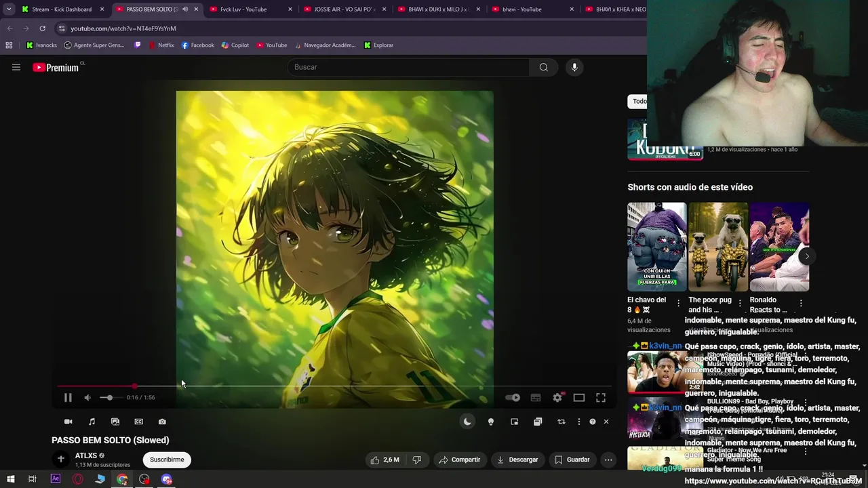Switch to Fvck Luv - YouTube tab

pos(250,9)
